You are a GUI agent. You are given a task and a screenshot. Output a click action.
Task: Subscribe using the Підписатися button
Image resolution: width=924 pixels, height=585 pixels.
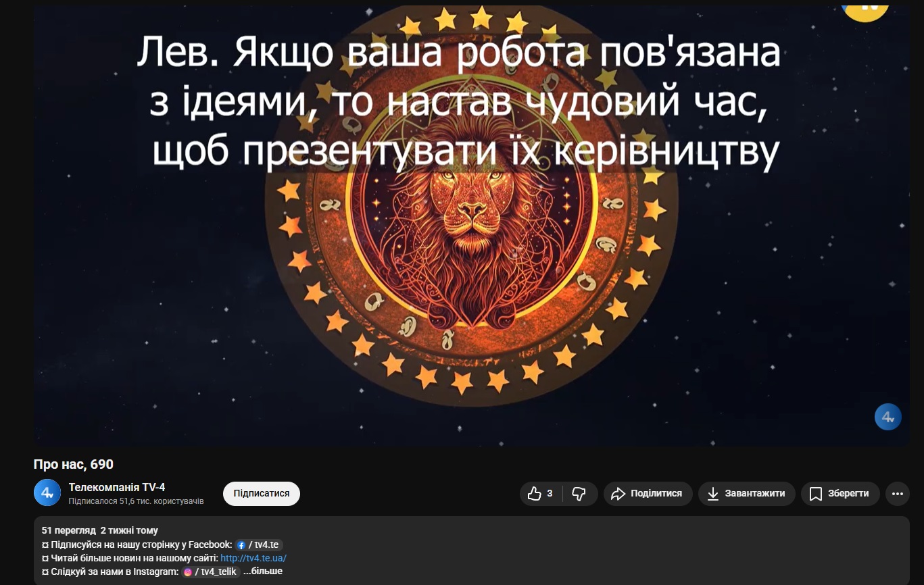(262, 494)
